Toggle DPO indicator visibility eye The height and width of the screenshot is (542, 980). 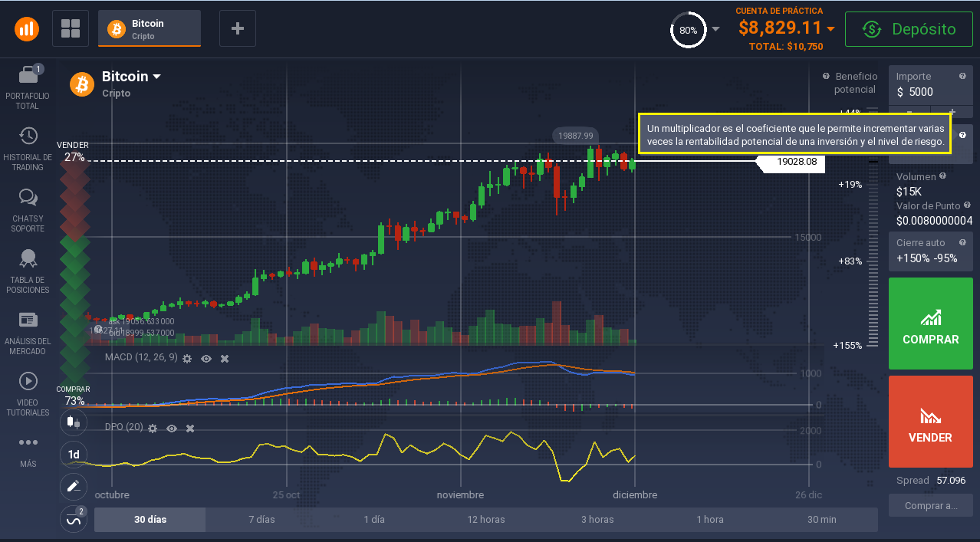click(172, 428)
